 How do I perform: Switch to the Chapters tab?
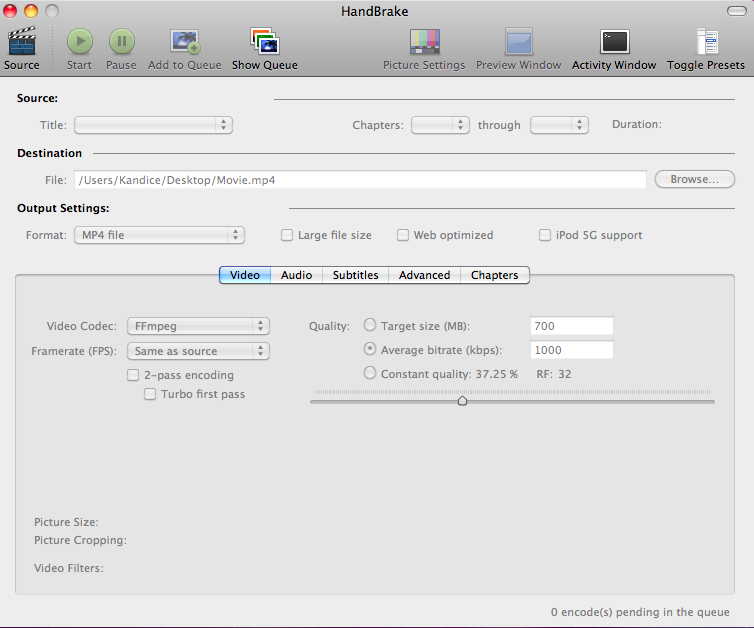coord(495,275)
